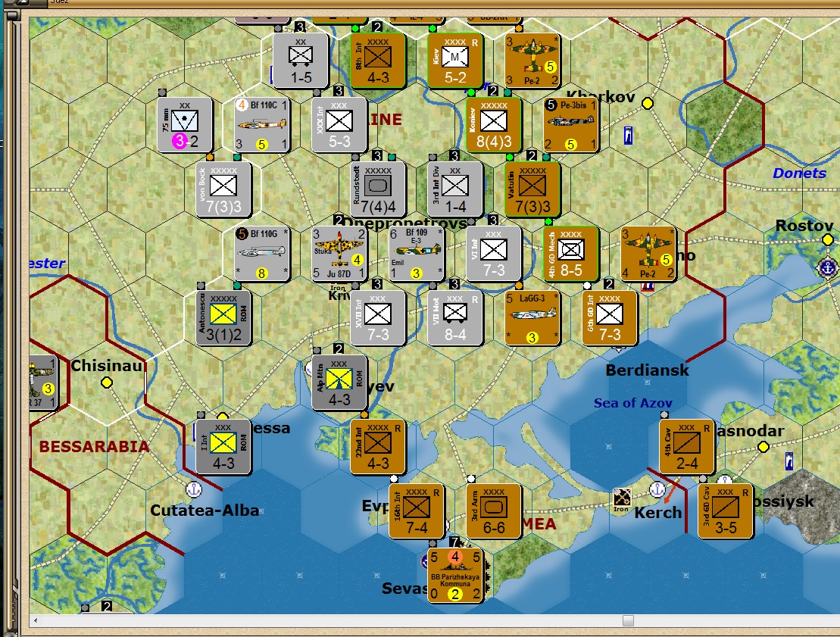Select the 3rd GD Cav 3-5 counter
Screen dimensions: 840x637
click(726, 511)
